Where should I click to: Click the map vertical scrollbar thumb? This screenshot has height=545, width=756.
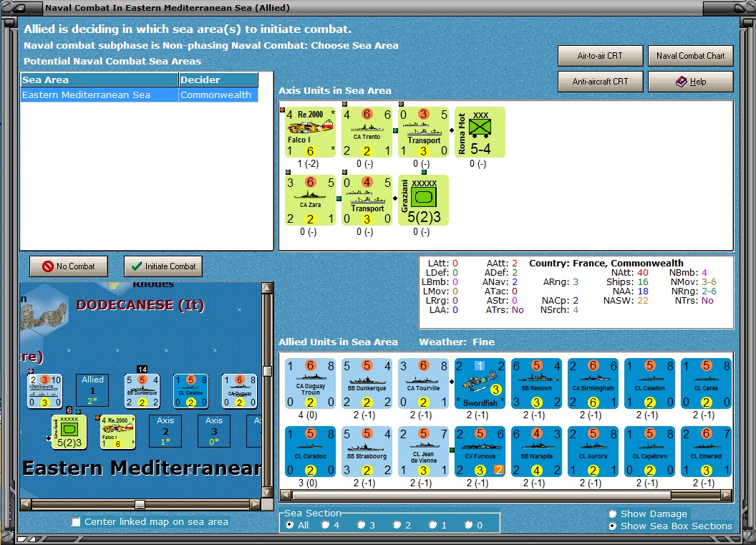268,371
